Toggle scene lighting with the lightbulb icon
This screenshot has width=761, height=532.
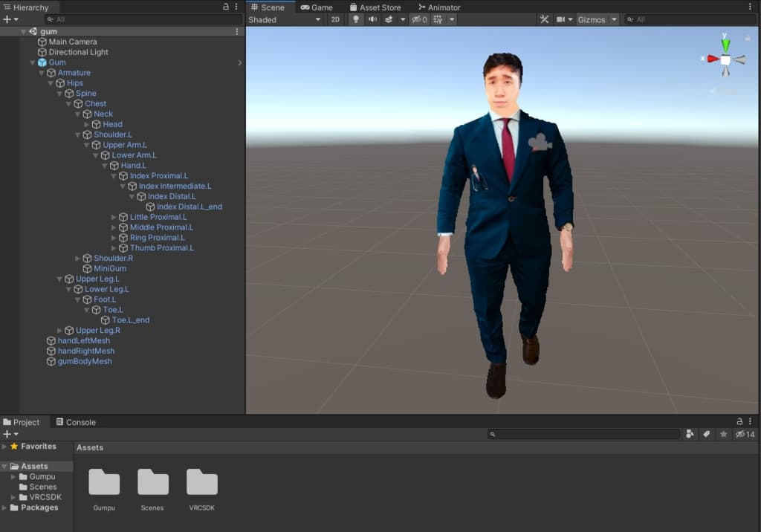[x=356, y=19]
